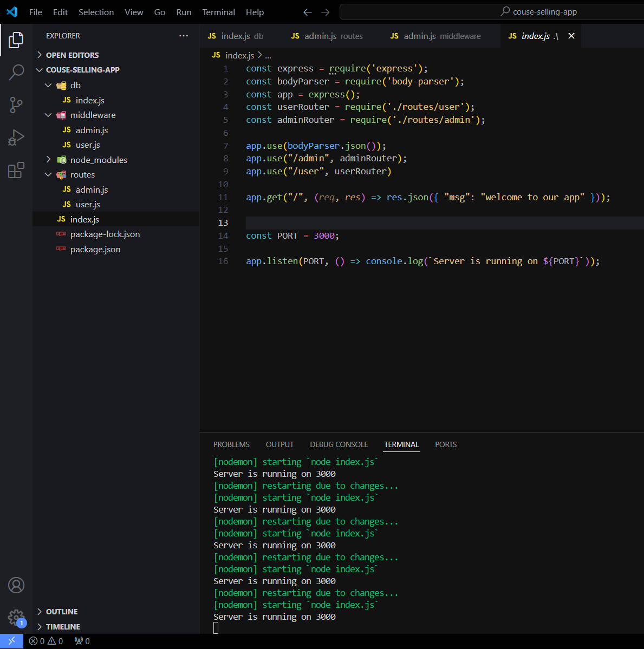Toggle the Explorer sidebar
The width and height of the screenshot is (644, 649).
tap(16, 40)
